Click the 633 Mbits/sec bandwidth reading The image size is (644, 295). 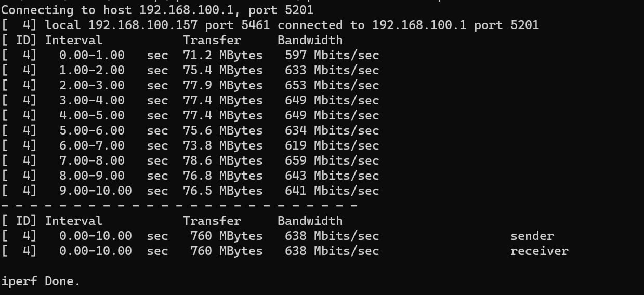332,70
